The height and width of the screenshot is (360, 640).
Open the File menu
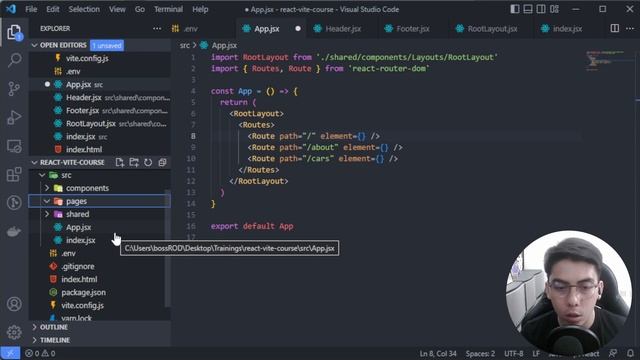point(31,9)
